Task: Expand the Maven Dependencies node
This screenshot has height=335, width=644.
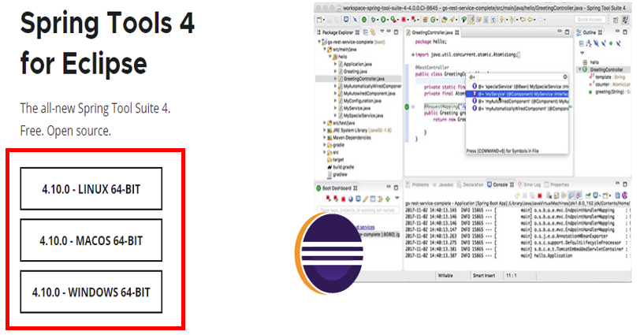Action: 325,137
